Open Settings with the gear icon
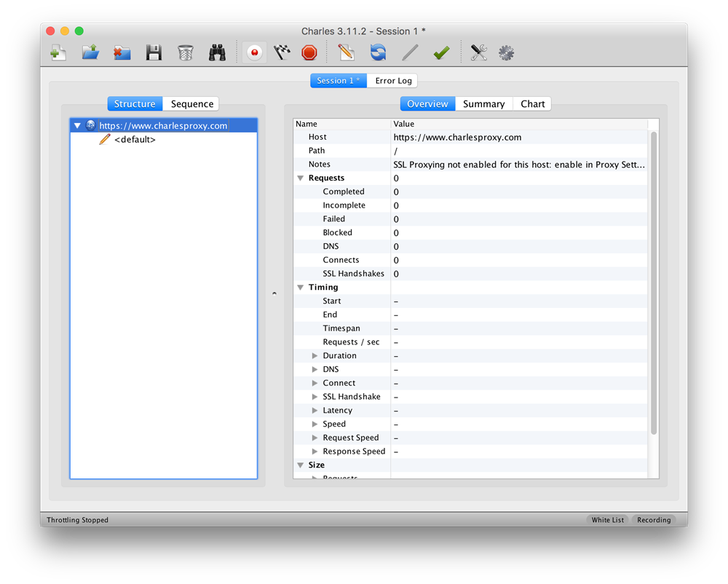The image size is (728, 584). [x=506, y=52]
